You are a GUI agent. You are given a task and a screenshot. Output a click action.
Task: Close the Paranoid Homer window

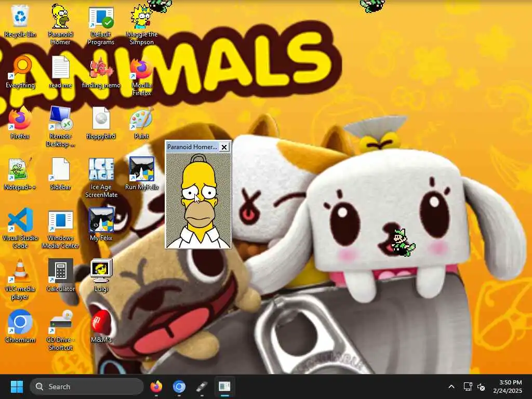click(224, 147)
